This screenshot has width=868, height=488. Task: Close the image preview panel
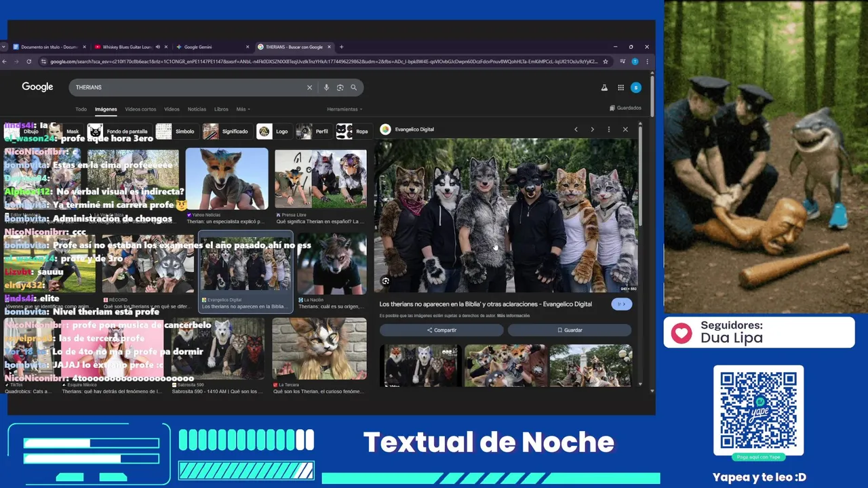coord(625,129)
